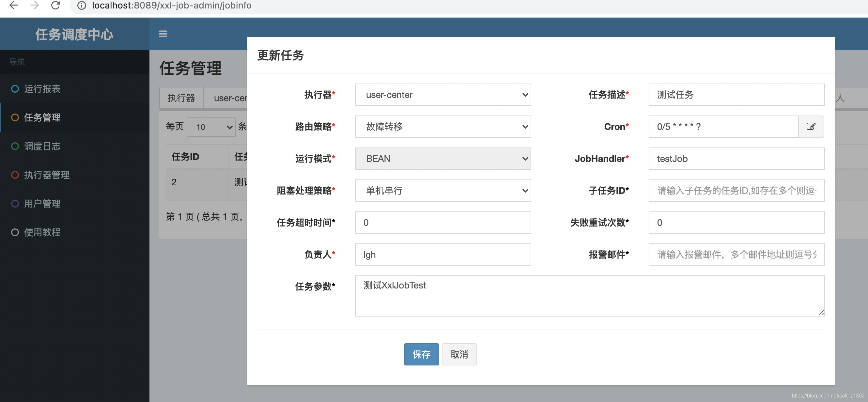Click the circle icon beside 运行报表
This screenshot has height=402, width=868.
click(x=15, y=89)
